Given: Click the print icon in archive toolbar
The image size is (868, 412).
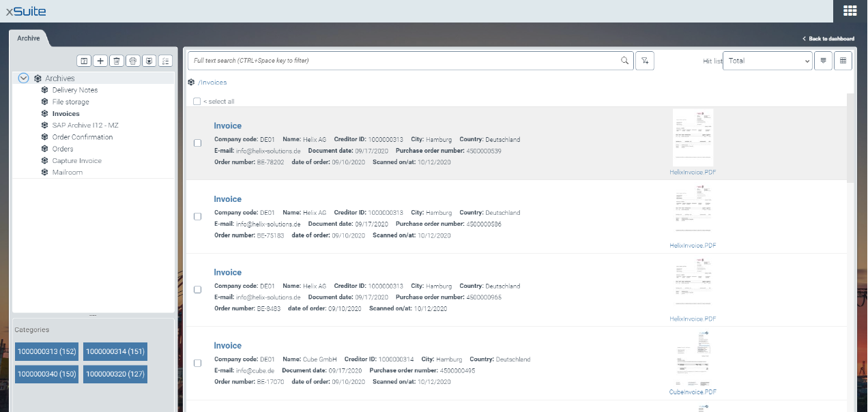Looking at the screenshot, I should point(133,61).
